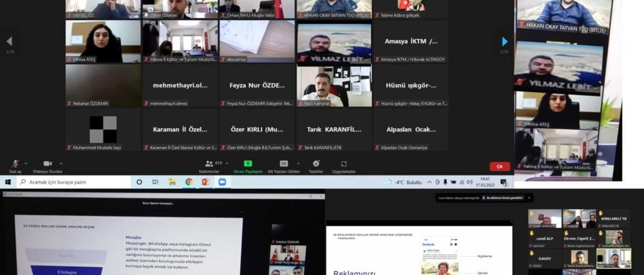Open Uygulamalar apps panel
The width and height of the screenshot is (644, 275).
coord(343,164)
